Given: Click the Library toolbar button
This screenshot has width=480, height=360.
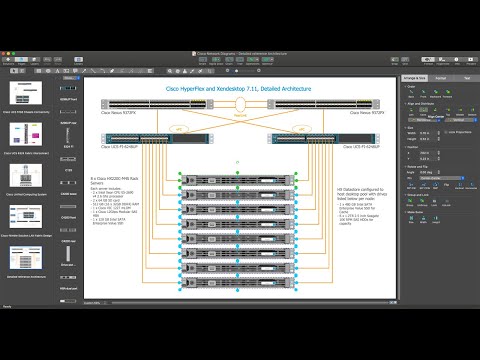Looking at the screenshot, I should (78, 60).
